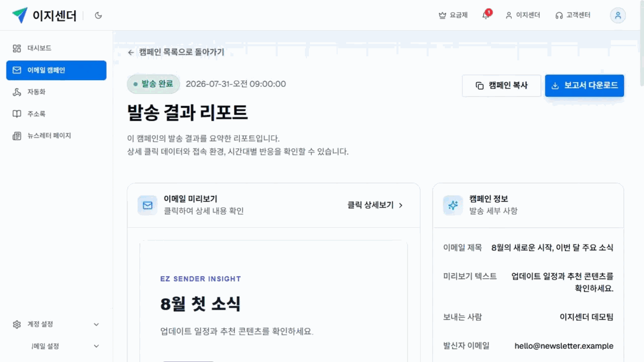Viewport: 644px width, 362px height.
Task: Open 고객센터 support link
Action: click(573, 15)
